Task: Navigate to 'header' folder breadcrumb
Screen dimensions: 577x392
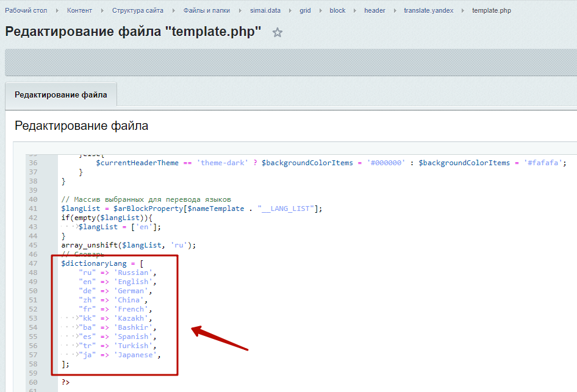Action: tap(375, 10)
